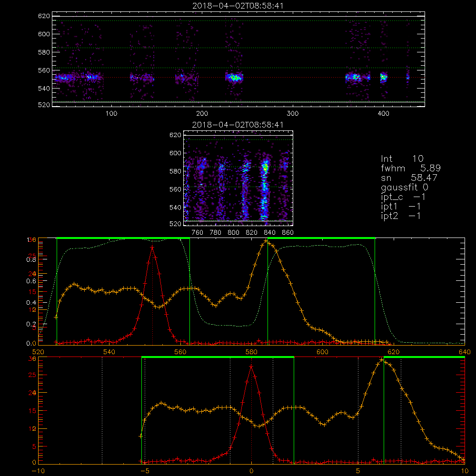The width and height of the screenshot is (476, 476).
Task: Select the "ipt_c -1" entry
Action: pyautogui.click(x=403, y=197)
